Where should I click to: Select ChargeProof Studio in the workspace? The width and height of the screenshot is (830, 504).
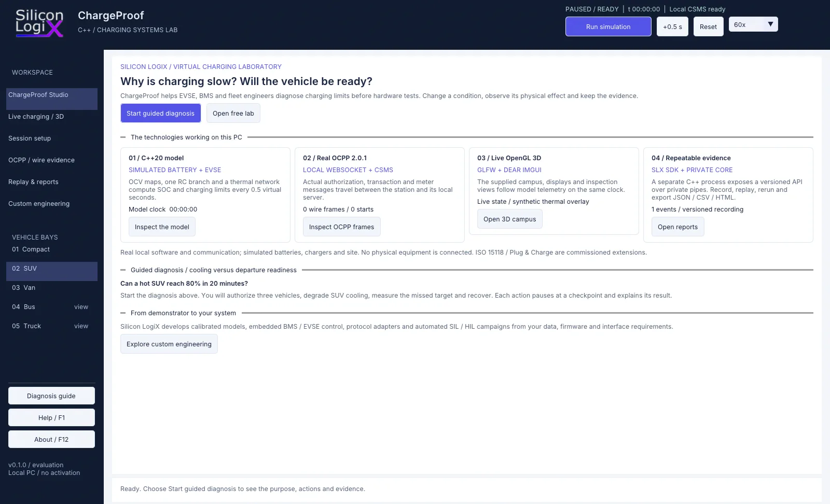[52, 99]
